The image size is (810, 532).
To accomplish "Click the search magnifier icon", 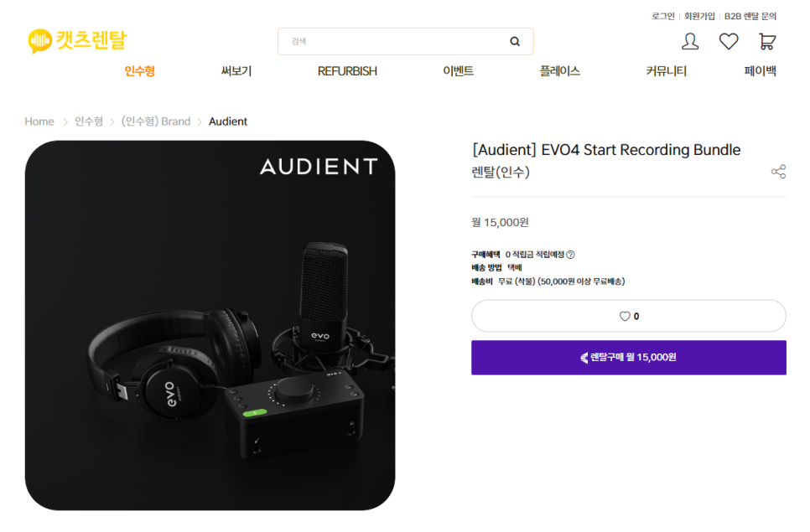I will (x=515, y=41).
